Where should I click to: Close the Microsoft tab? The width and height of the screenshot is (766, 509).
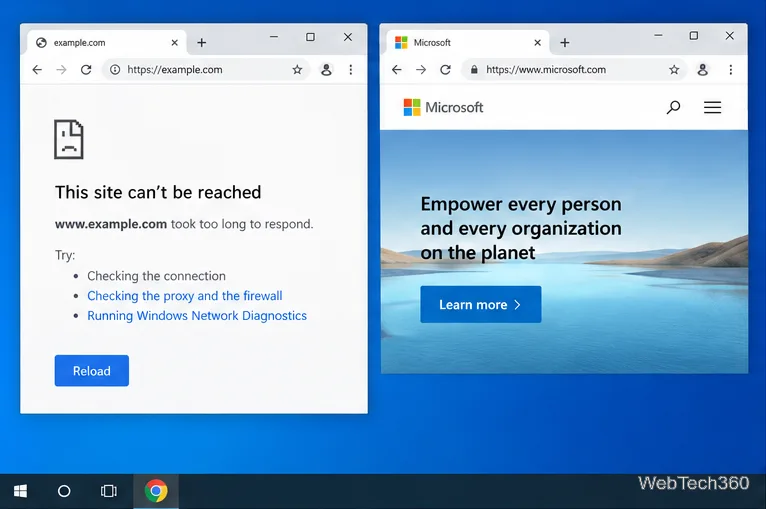(x=537, y=43)
